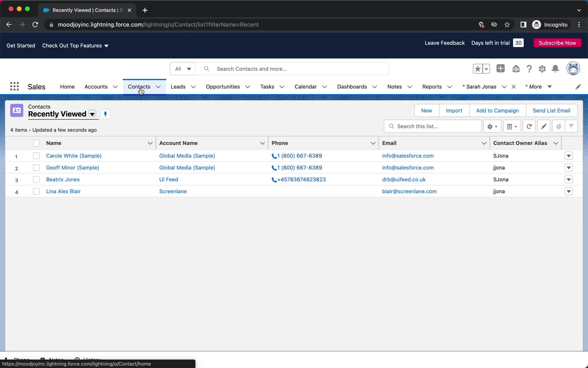The width and height of the screenshot is (588, 368).
Task: Click the Show charts icon
Action: [559, 126]
